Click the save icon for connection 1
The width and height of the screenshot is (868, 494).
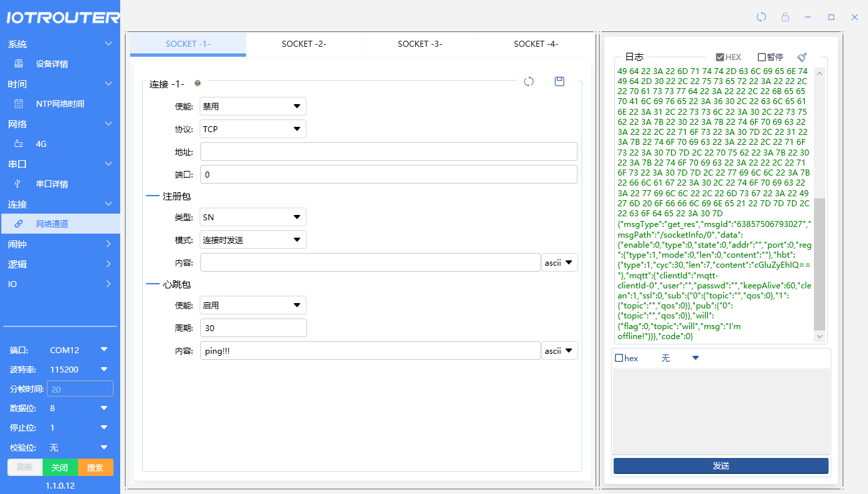[560, 81]
